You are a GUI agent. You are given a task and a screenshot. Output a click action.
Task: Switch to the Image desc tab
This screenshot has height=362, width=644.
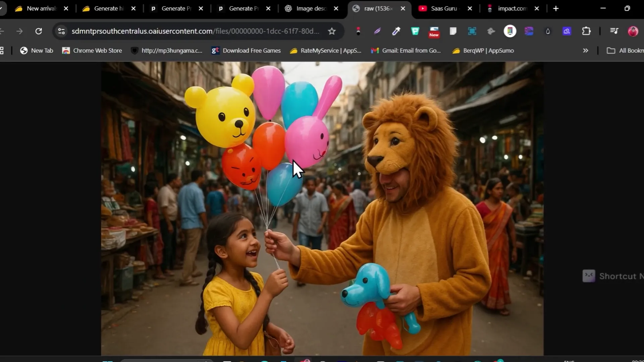pos(310,8)
